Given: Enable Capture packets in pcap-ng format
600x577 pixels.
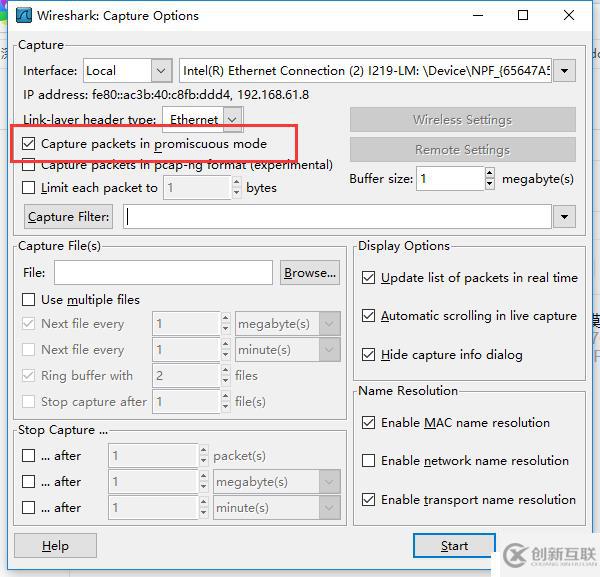Looking at the screenshot, I should (x=29, y=165).
